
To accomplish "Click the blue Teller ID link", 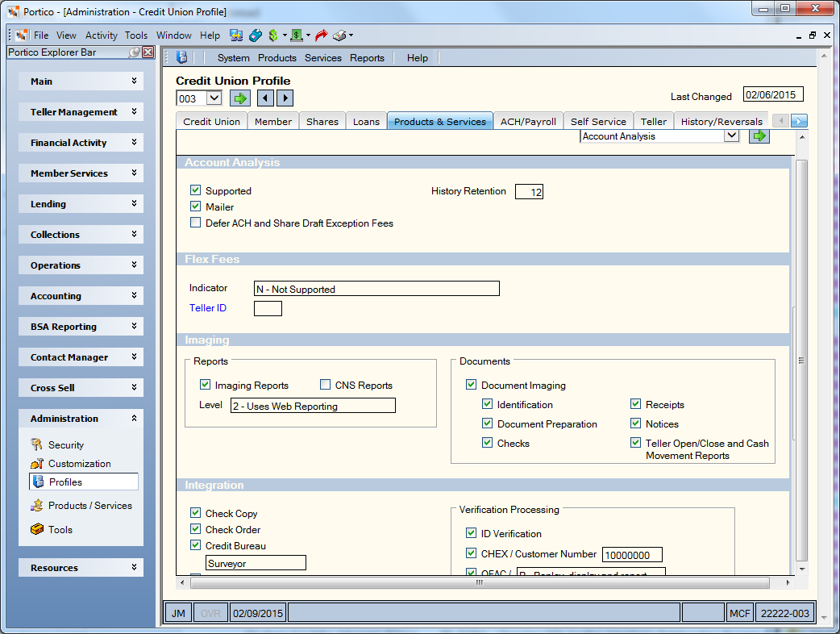I will [x=208, y=308].
